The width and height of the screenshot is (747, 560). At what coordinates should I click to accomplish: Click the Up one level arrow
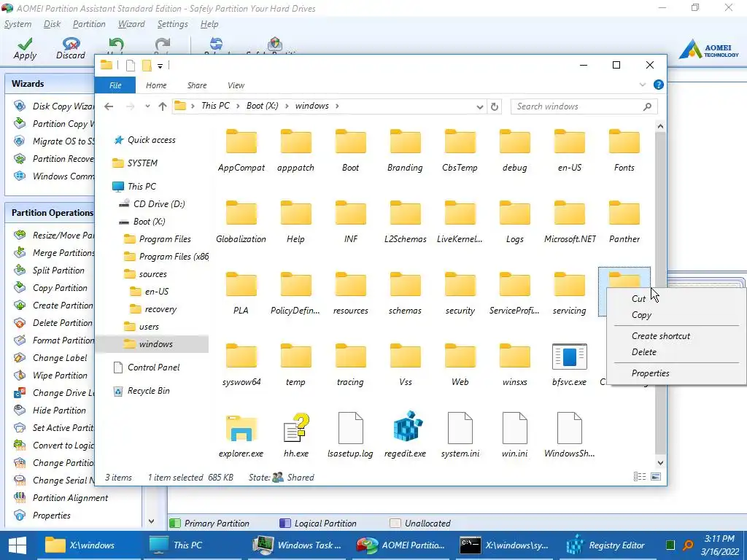click(163, 106)
